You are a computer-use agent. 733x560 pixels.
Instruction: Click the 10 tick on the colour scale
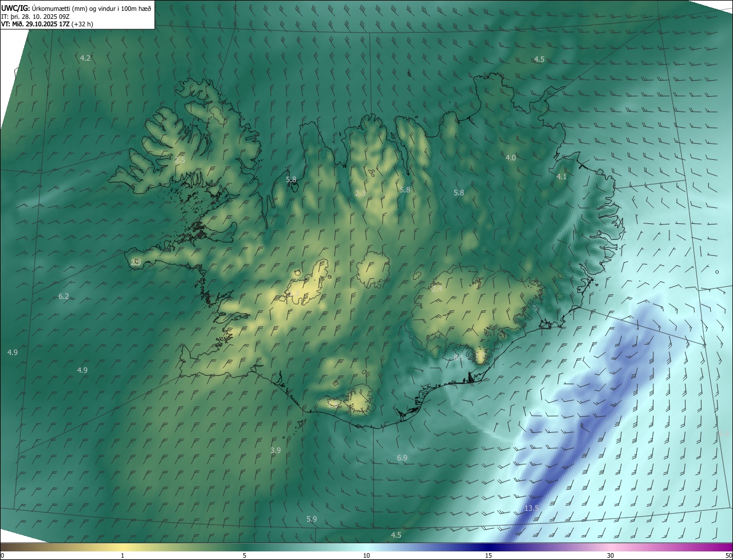click(366, 555)
